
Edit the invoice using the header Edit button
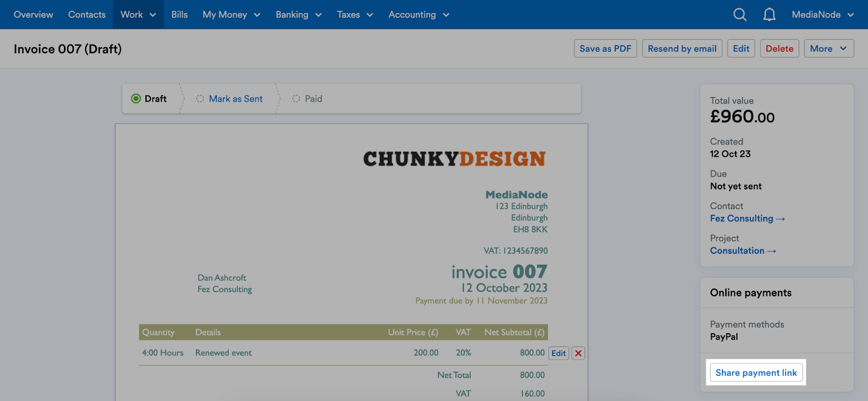pos(741,48)
